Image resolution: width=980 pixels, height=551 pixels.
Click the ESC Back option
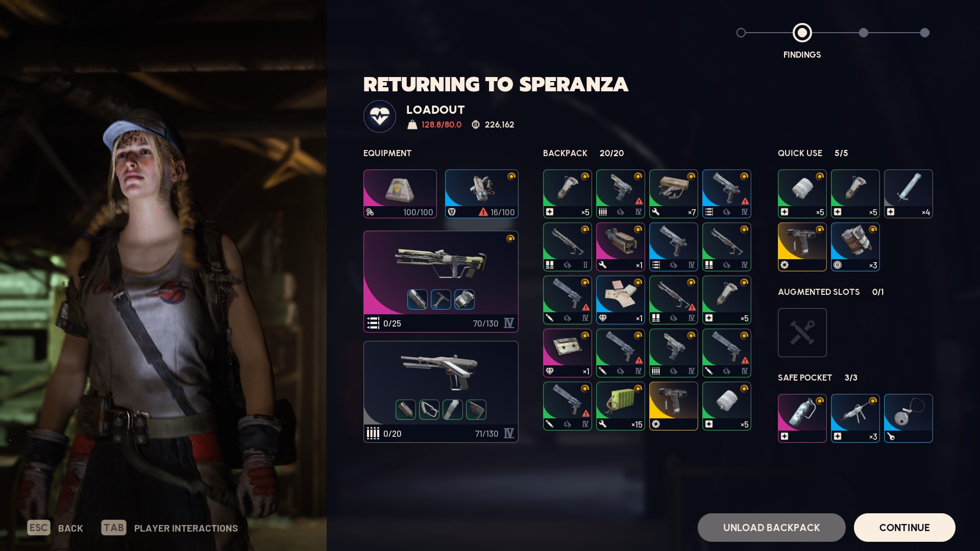[x=55, y=528]
